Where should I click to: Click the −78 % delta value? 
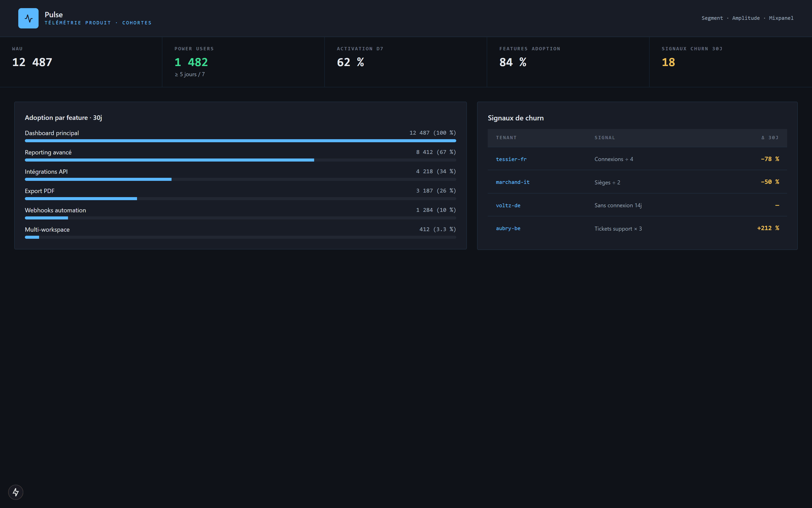tap(770, 159)
